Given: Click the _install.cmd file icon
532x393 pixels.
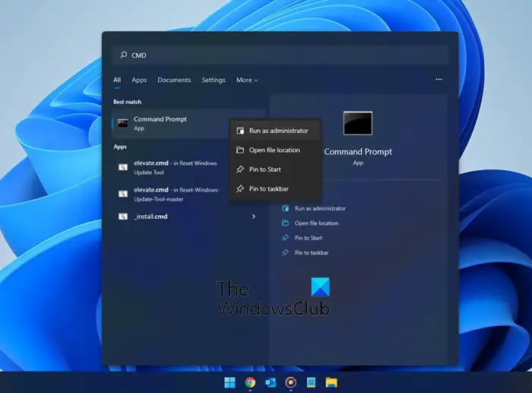Looking at the screenshot, I should click(123, 217).
